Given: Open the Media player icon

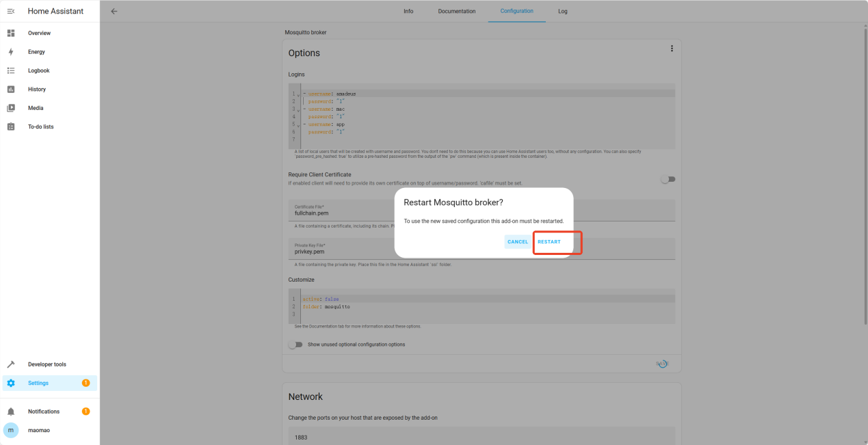Looking at the screenshot, I should [11, 108].
